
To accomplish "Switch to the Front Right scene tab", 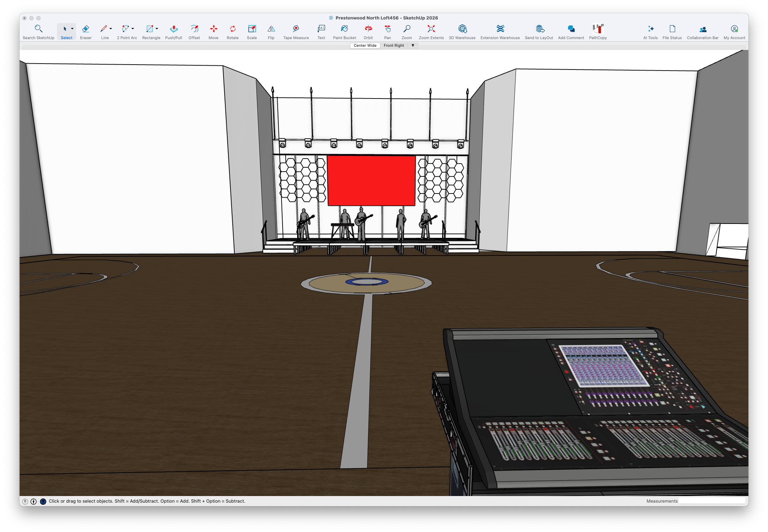I will point(394,45).
